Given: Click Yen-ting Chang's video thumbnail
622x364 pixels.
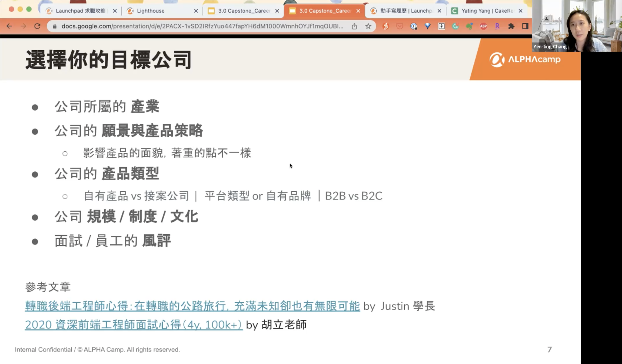Looking at the screenshot, I should pyautogui.click(x=577, y=26).
